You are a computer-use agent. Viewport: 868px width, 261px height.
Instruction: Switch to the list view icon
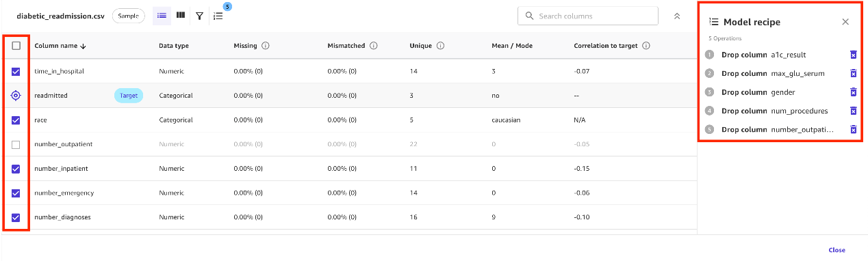pyautogui.click(x=162, y=15)
